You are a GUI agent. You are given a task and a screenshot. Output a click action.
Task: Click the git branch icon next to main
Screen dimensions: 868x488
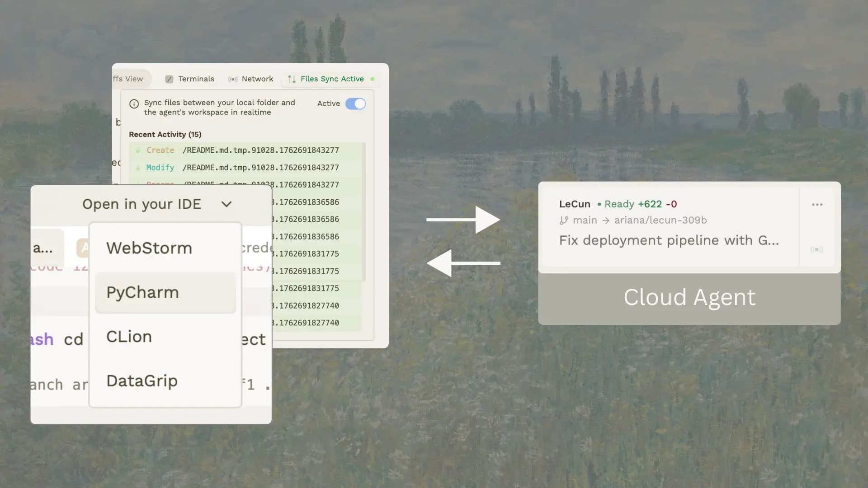pyautogui.click(x=564, y=221)
